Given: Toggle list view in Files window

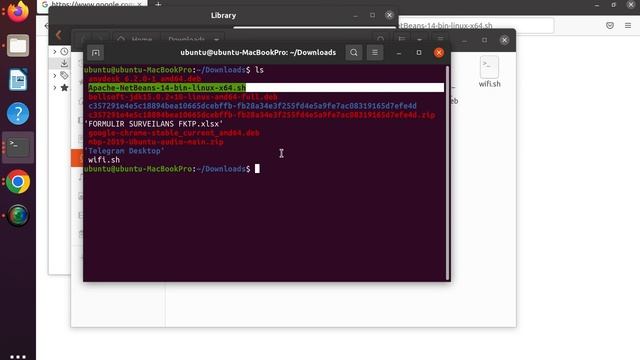Looking at the screenshot, I should click(402, 40).
